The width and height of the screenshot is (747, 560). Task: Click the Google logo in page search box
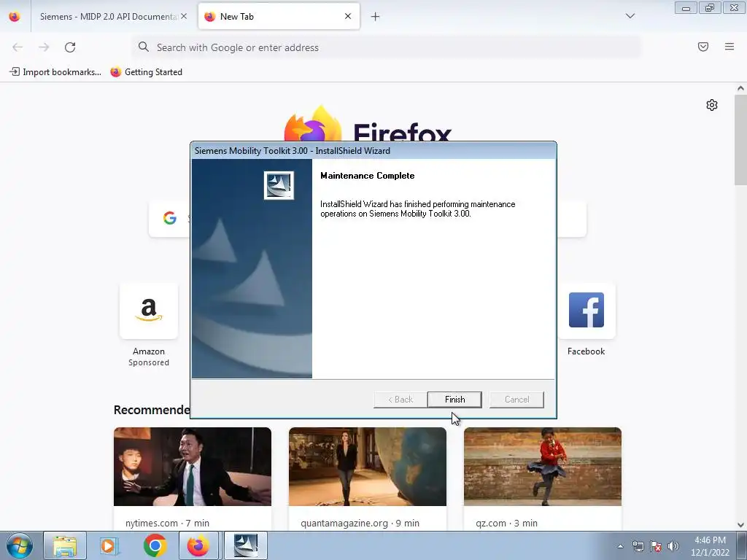[x=169, y=218]
